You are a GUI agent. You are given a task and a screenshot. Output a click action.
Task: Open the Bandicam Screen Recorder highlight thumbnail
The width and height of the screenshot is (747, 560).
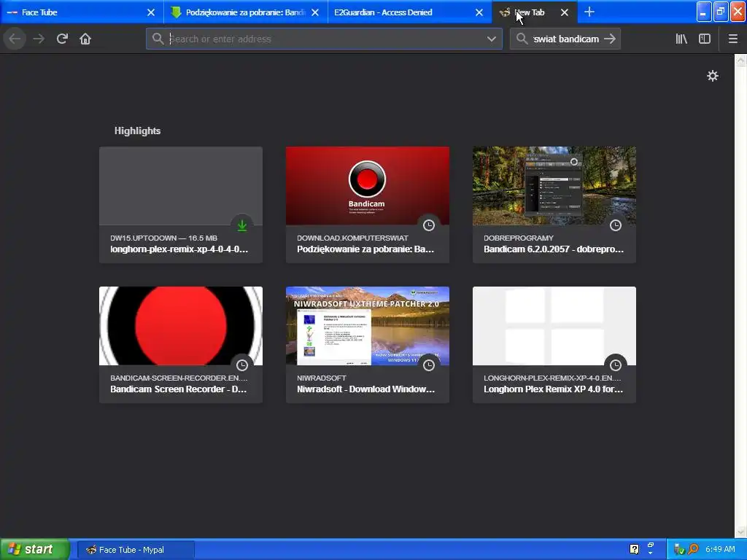point(181,326)
